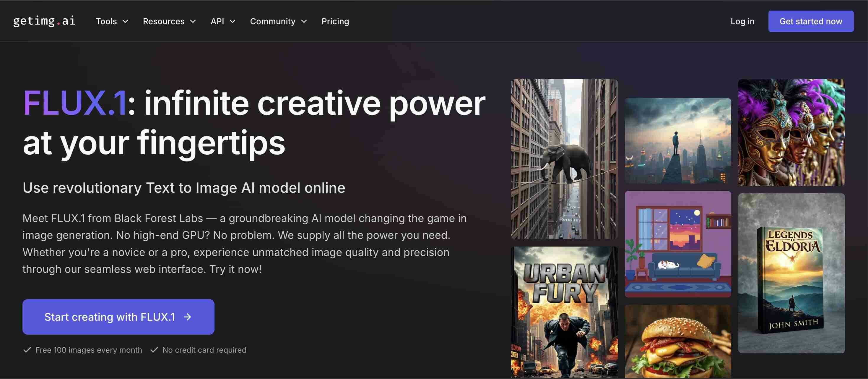Click Start creating with FLUX.1 button

pyautogui.click(x=118, y=317)
